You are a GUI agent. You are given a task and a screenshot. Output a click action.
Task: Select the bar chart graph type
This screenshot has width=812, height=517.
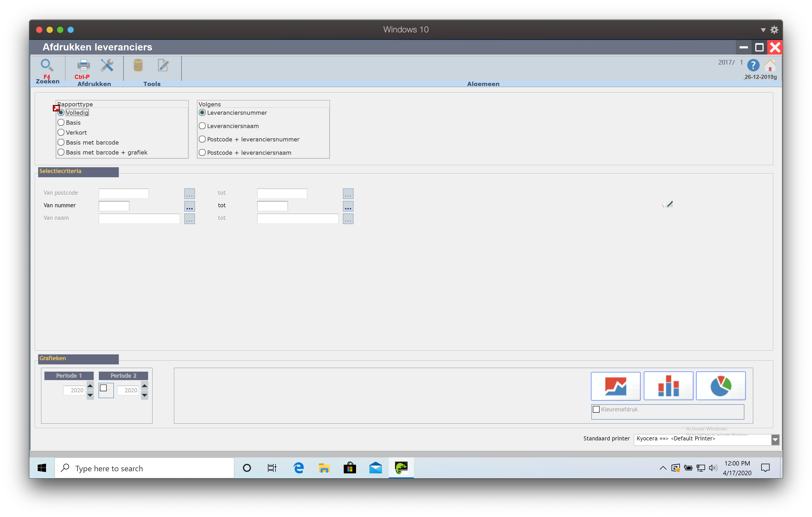click(x=668, y=386)
